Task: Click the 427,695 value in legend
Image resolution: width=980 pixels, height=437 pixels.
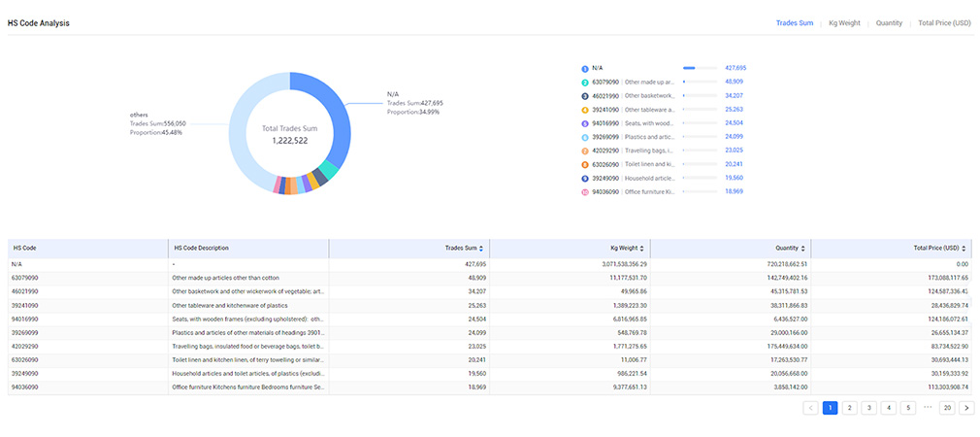Action: (735, 68)
